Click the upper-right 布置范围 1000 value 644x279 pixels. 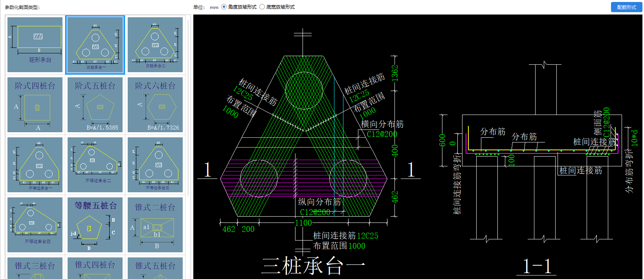[367, 113]
